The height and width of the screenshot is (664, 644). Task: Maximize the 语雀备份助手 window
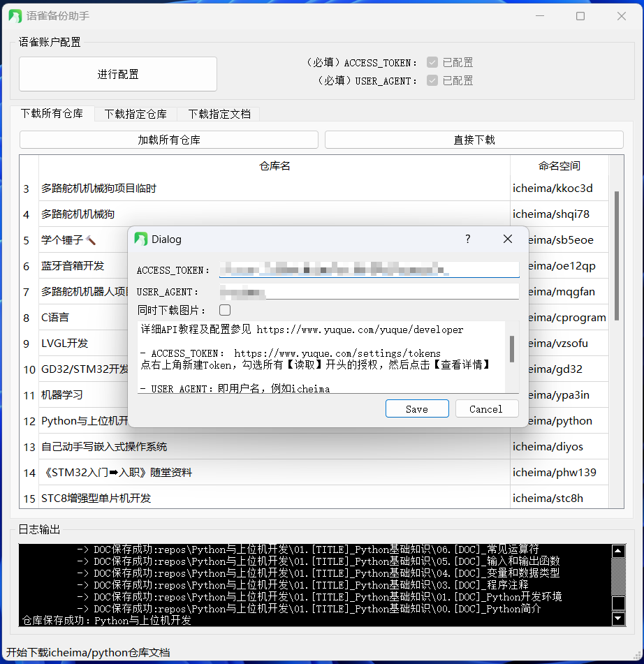[580, 15]
